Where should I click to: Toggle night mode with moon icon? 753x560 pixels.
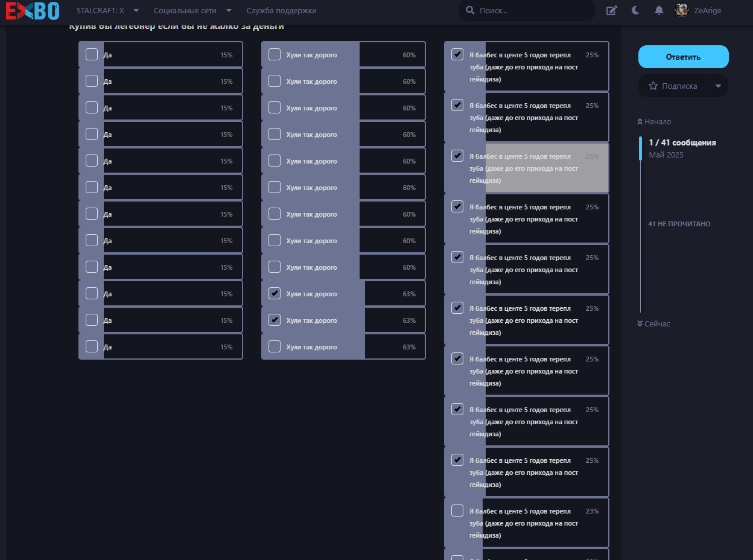coord(636,10)
